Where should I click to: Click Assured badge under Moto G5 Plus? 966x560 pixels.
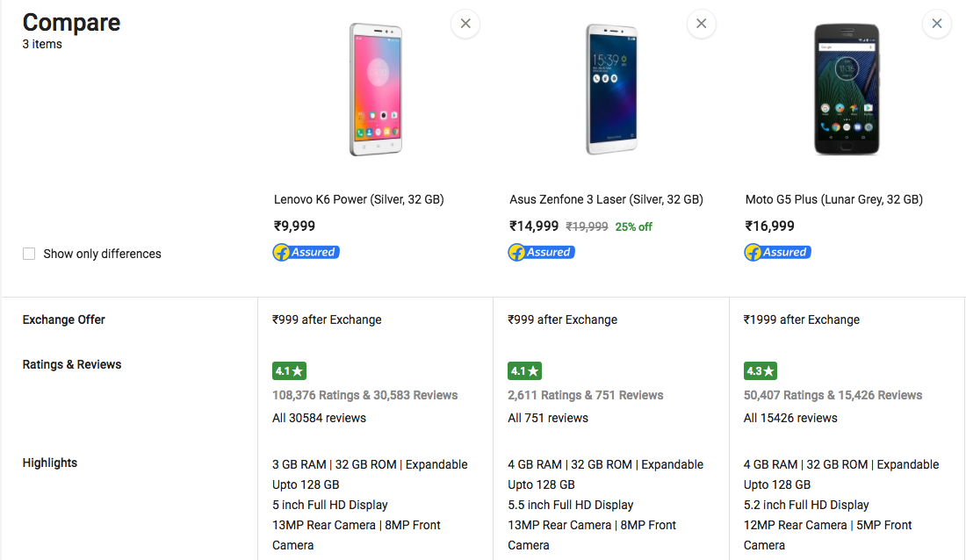[777, 252]
